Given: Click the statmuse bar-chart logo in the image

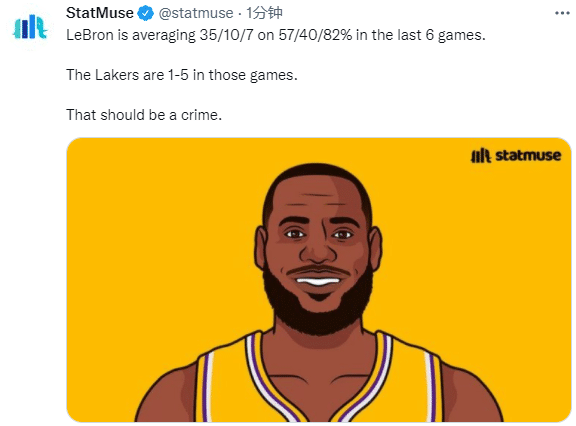Looking at the screenshot, I should (480, 156).
